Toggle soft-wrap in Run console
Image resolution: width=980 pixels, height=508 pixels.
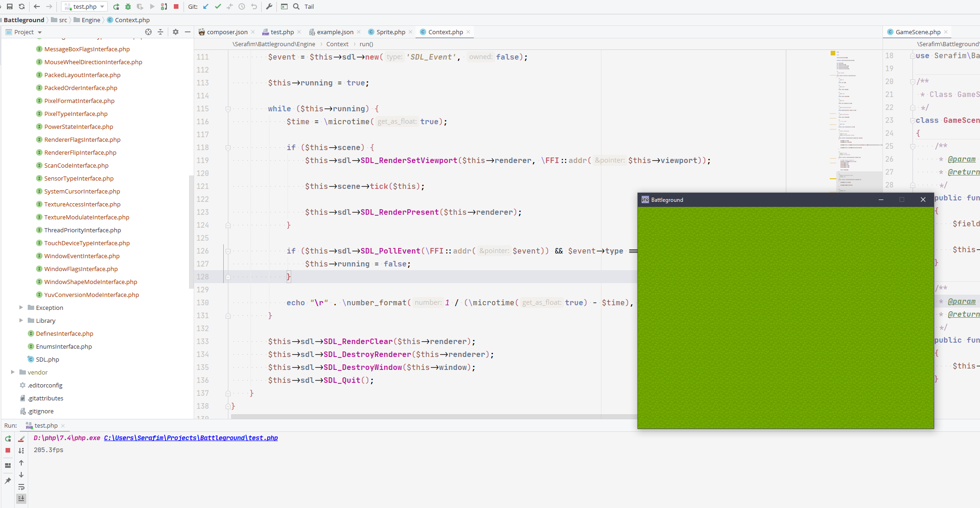[21, 487]
